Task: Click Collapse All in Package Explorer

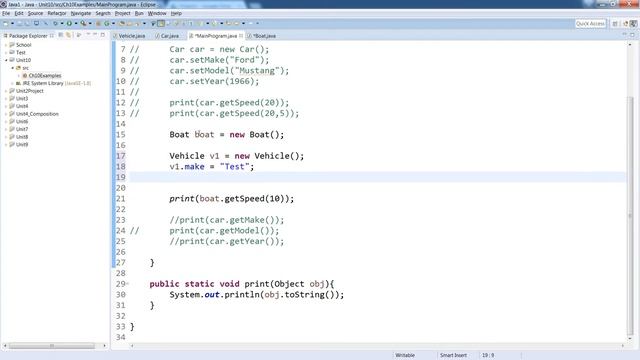Action: coord(61,36)
